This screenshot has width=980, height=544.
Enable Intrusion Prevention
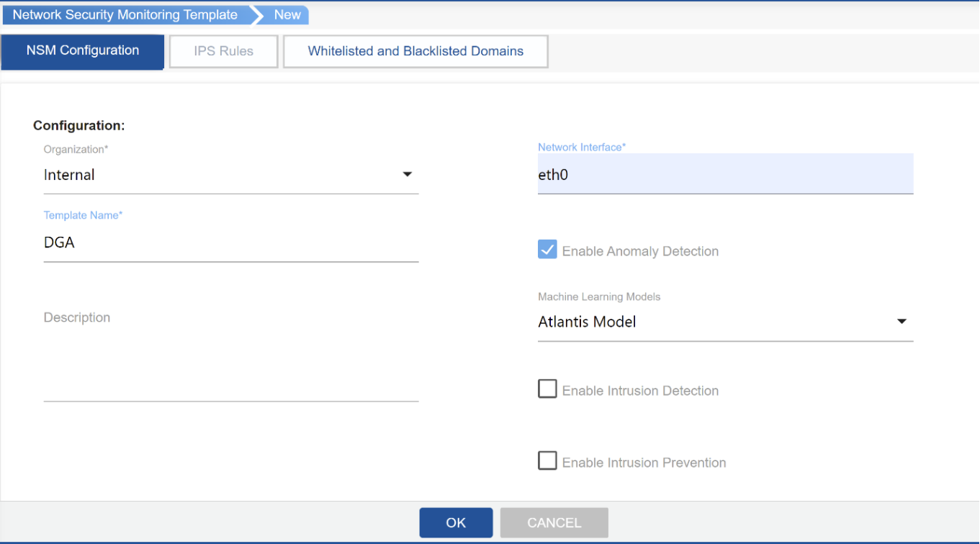coord(547,461)
